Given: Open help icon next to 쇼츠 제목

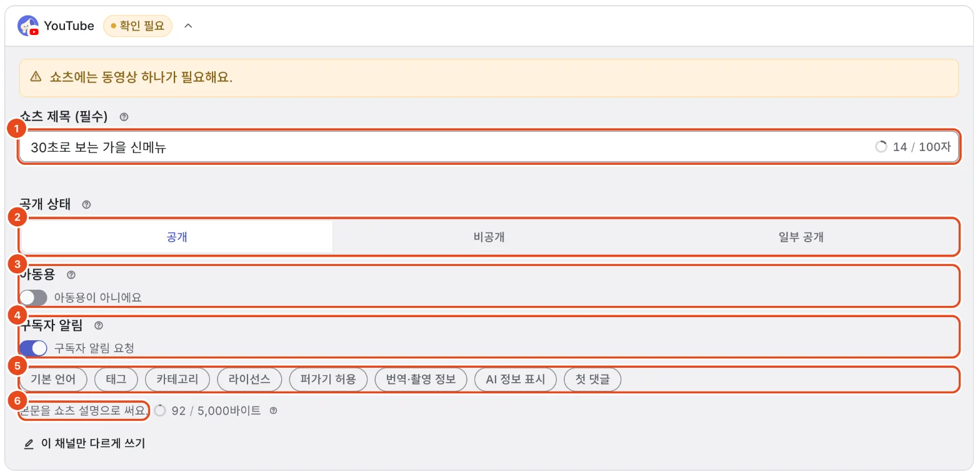Looking at the screenshot, I should [124, 117].
